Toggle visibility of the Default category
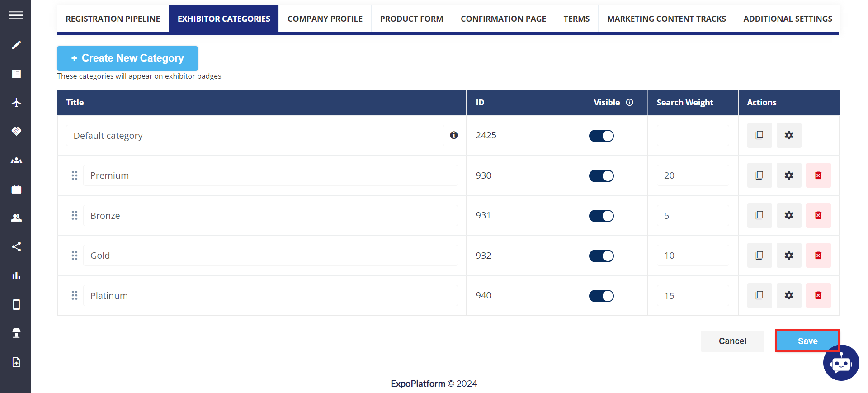The width and height of the screenshot is (868, 393). (601, 136)
